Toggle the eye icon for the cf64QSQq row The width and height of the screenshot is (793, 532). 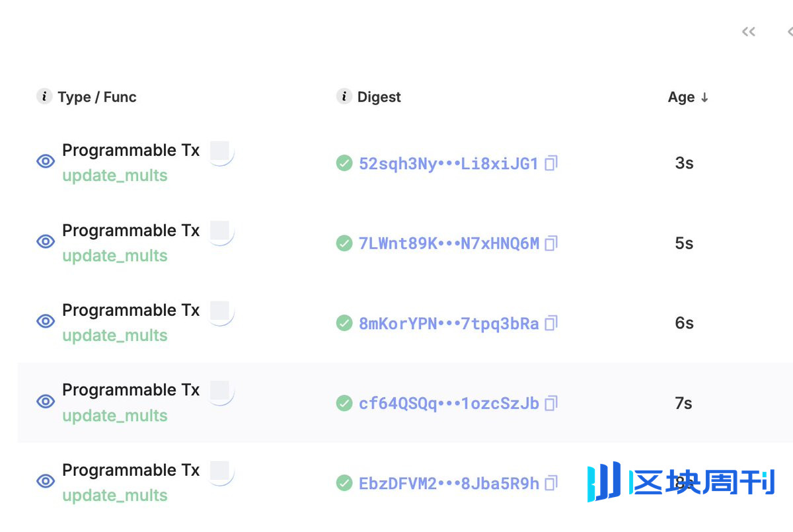tap(46, 401)
